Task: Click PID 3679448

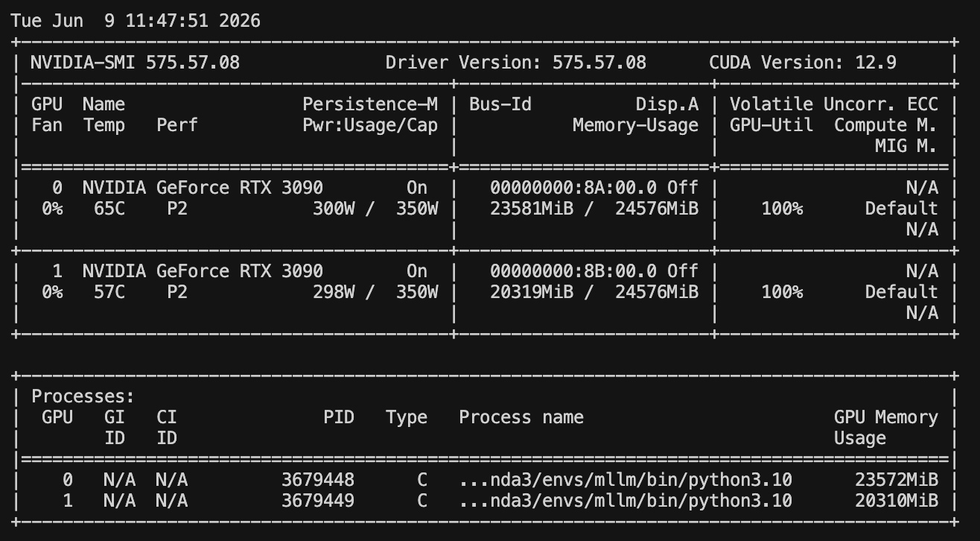Action: [318, 479]
